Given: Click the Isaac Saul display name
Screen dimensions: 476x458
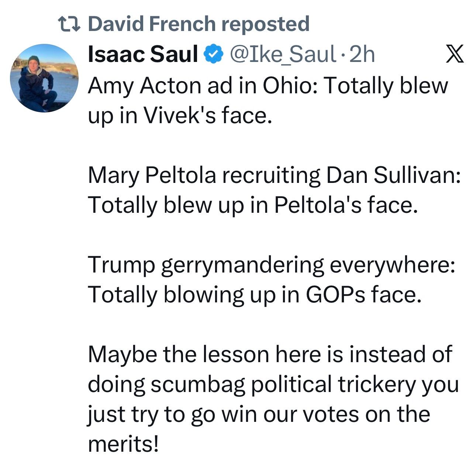Looking at the screenshot, I should point(143,54).
